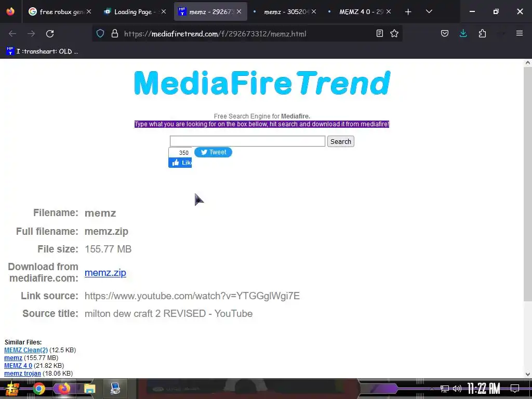This screenshot has height=399, width=532.
Task: Reload the current page
Action: tap(50, 34)
